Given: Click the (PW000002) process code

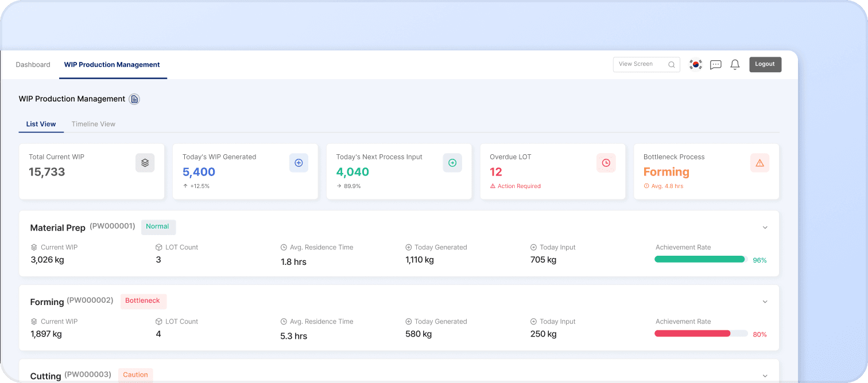Looking at the screenshot, I should tap(90, 300).
